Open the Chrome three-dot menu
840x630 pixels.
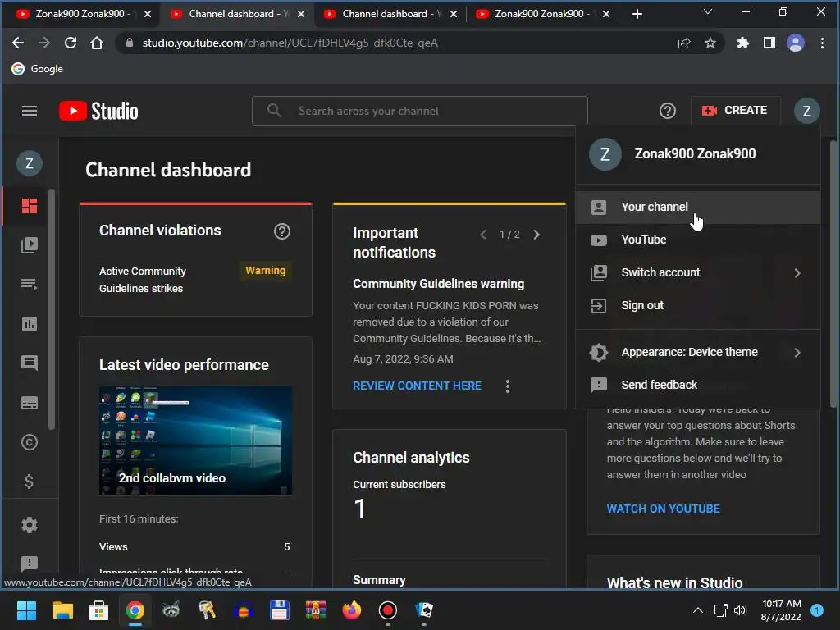click(822, 43)
